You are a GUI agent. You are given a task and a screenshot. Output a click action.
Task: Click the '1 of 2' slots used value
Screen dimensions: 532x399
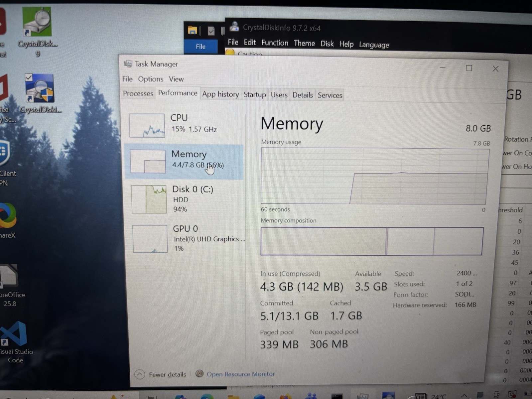coord(464,284)
